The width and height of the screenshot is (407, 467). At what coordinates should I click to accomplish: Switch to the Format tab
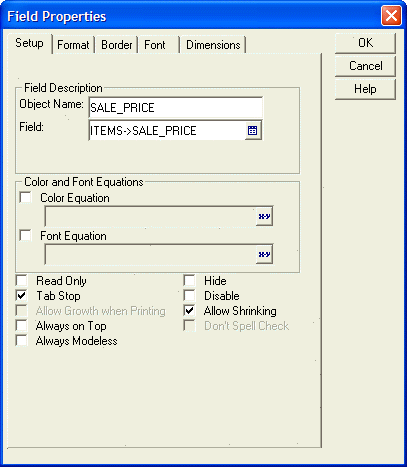click(x=73, y=45)
